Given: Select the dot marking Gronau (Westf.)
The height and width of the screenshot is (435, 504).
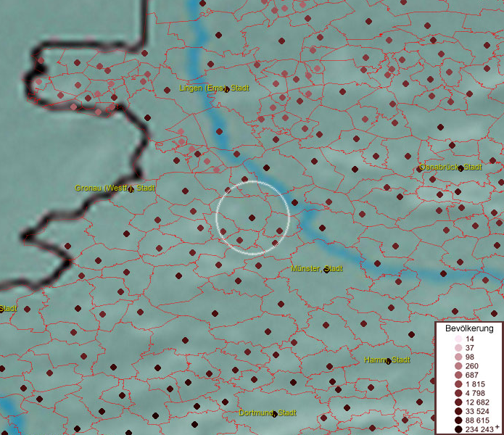Looking at the screenshot, I should 131,190.
